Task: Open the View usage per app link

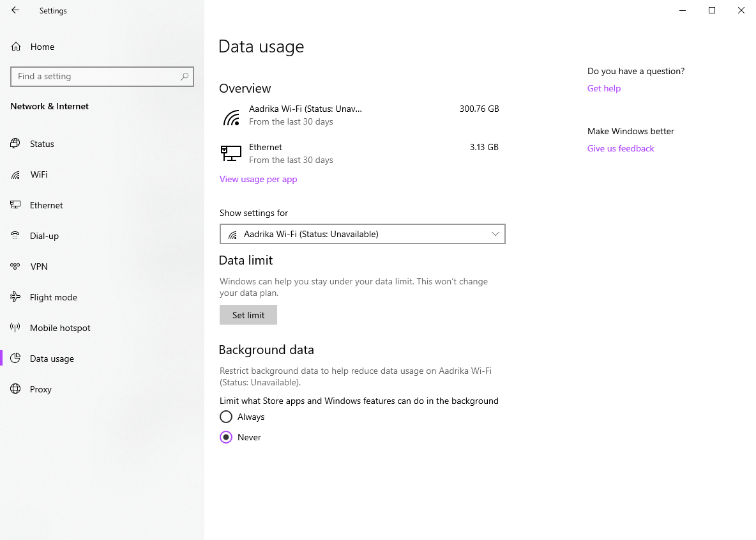Action: [259, 179]
